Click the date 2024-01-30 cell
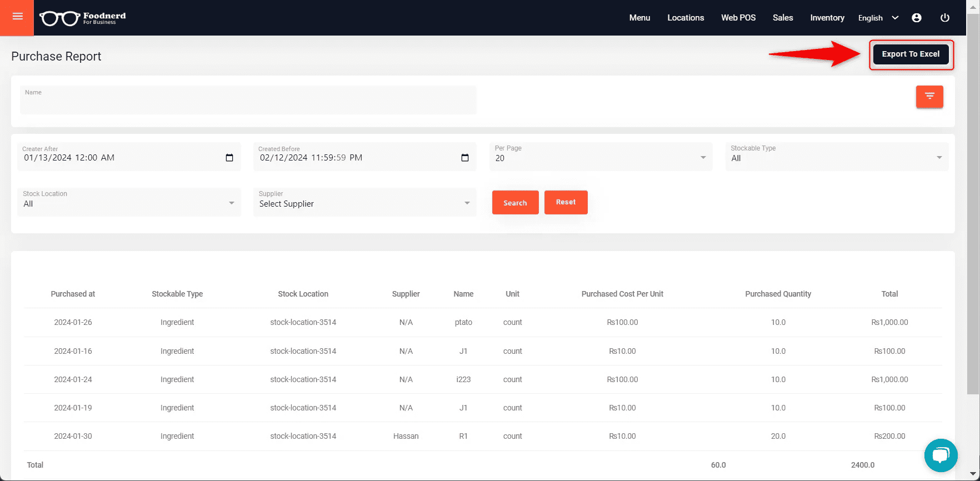Image resolution: width=980 pixels, height=481 pixels. coord(73,436)
